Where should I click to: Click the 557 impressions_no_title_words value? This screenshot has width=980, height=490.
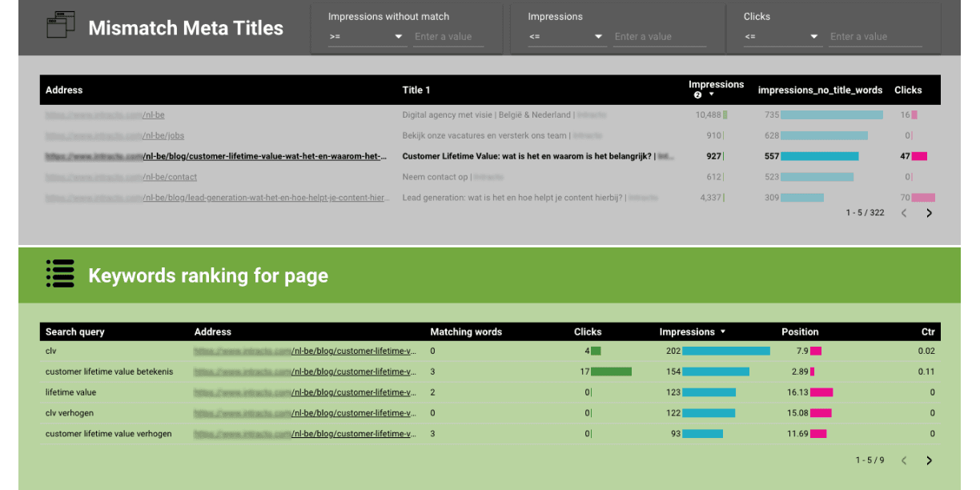(772, 157)
